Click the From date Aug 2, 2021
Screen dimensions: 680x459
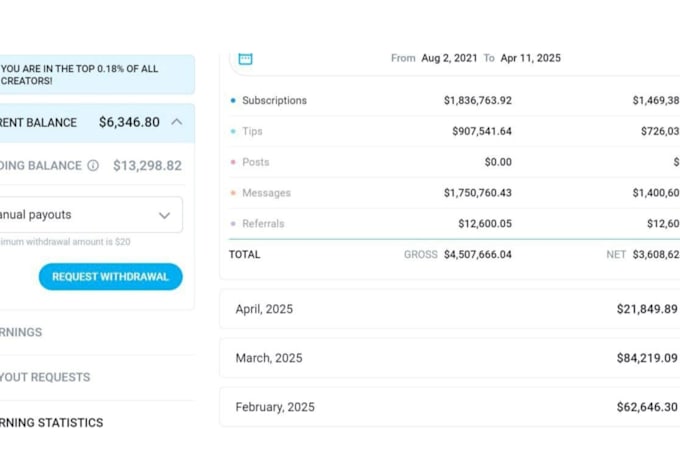tap(449, 58)
